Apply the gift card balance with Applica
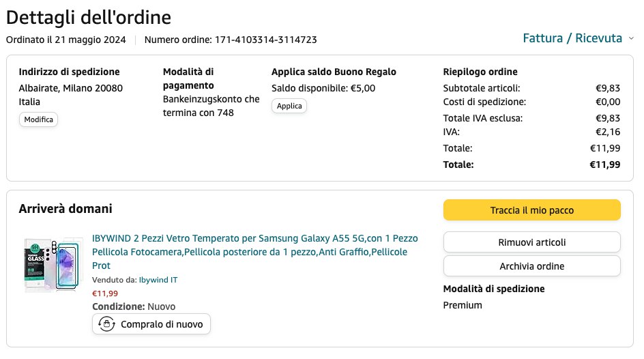 pyautogui.click(x=289, y=106)
